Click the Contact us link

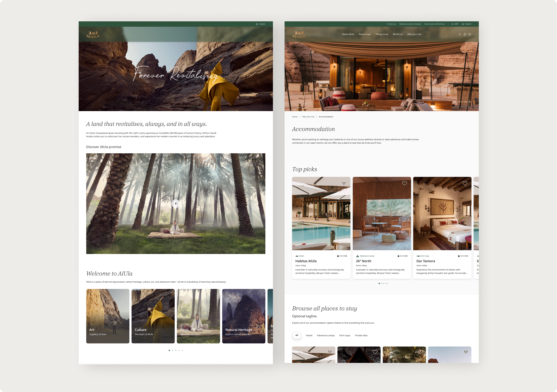pos(391,24)
